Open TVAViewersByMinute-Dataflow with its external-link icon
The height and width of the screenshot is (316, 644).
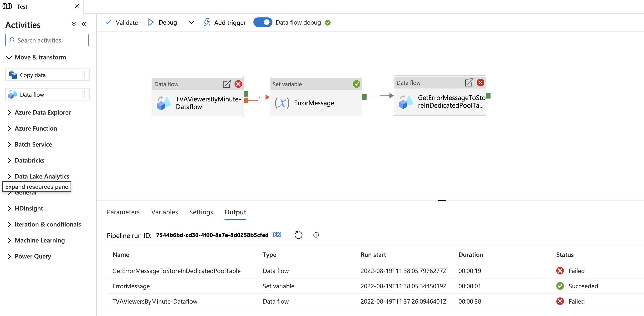pyautogui.click(x=227, y=84)
